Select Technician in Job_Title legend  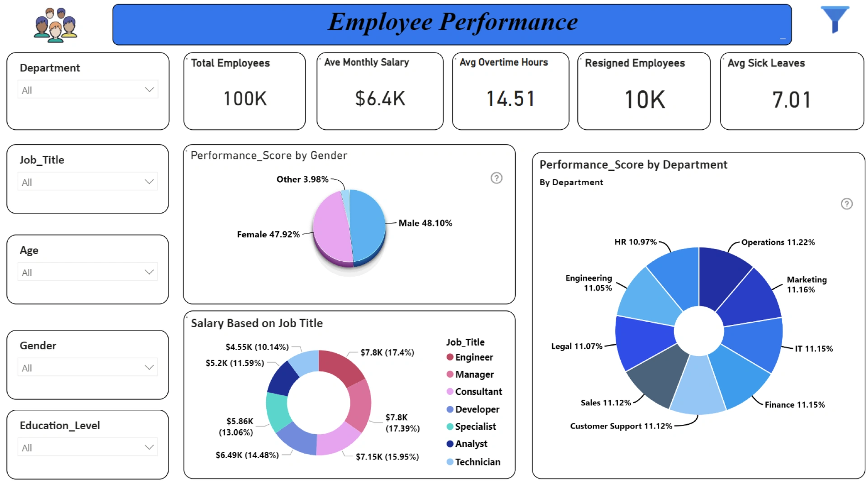473,462
